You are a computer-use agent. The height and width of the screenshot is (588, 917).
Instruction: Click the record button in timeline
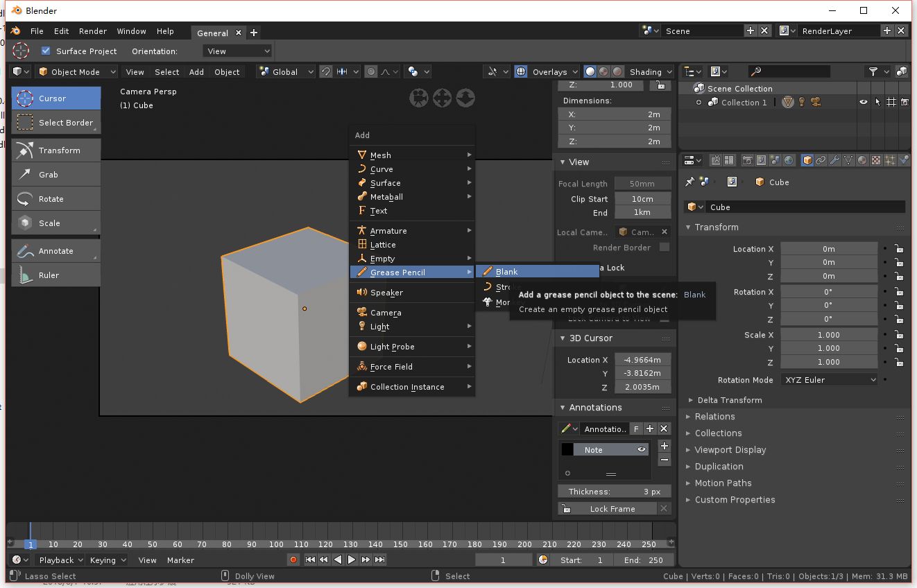point(293,560)
